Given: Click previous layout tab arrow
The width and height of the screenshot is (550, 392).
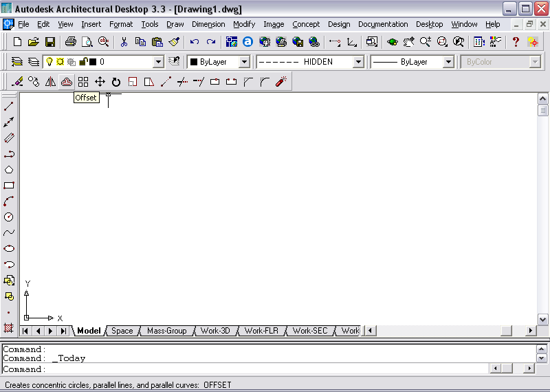Looking at the screenshot, I should tap(38, 331).
